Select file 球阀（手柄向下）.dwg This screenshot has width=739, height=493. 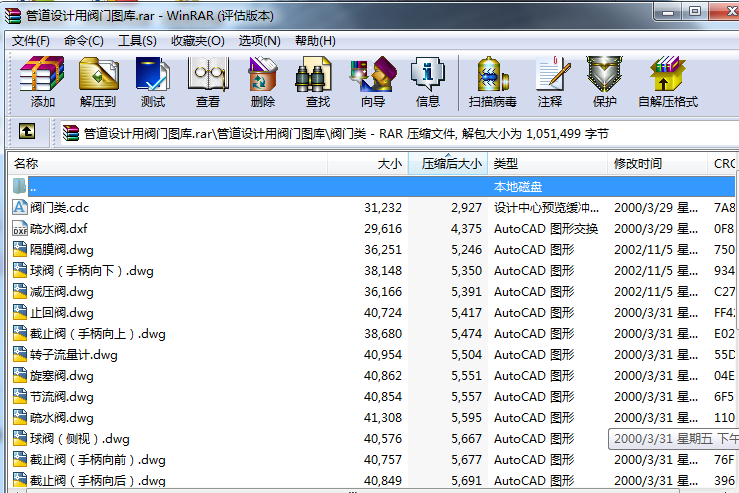(x=92, y=271)
